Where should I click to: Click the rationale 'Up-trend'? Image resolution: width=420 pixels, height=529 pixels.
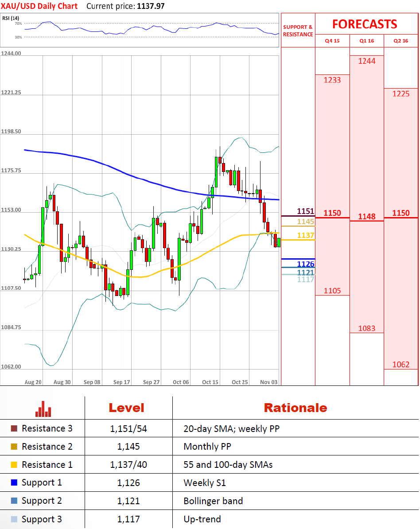pos(202,519)
